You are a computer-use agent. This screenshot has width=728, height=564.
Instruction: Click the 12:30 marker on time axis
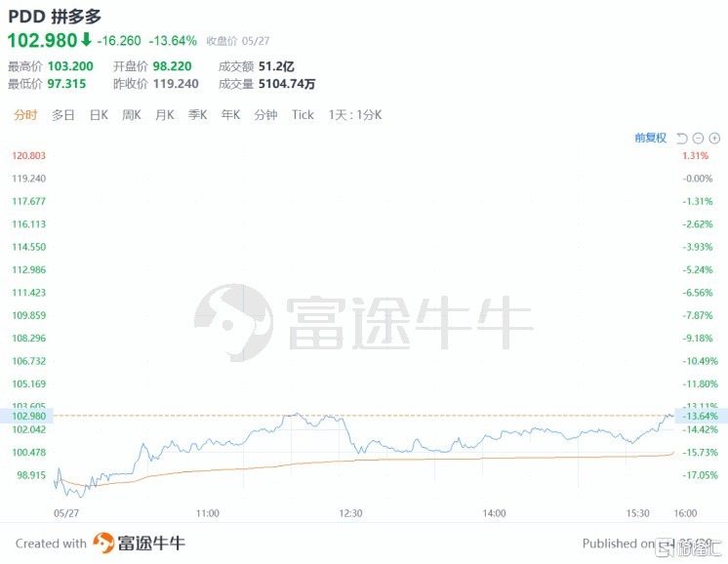[350, 513]
